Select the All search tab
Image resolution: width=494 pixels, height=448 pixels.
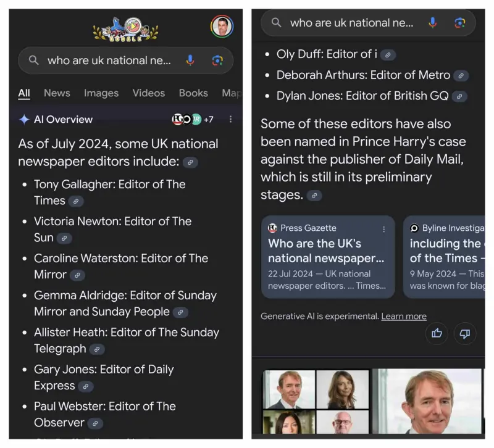pos(24,93)
